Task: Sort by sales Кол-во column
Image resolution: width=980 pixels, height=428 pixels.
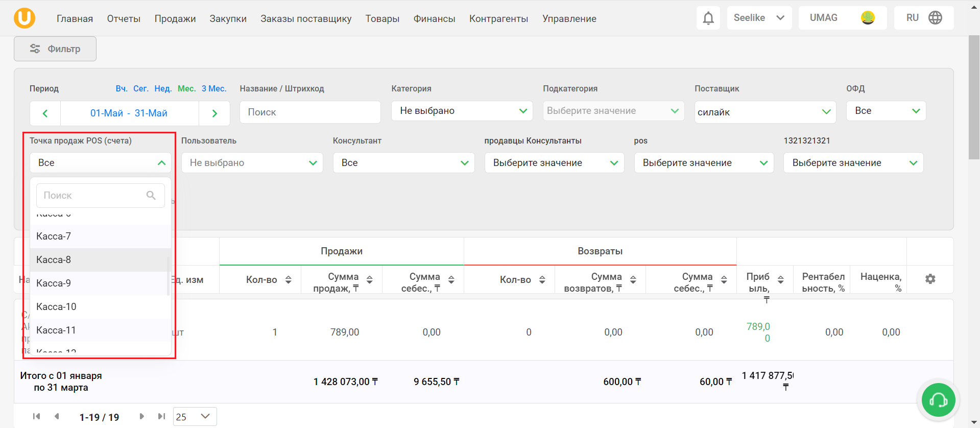Action: pos(289,280)
